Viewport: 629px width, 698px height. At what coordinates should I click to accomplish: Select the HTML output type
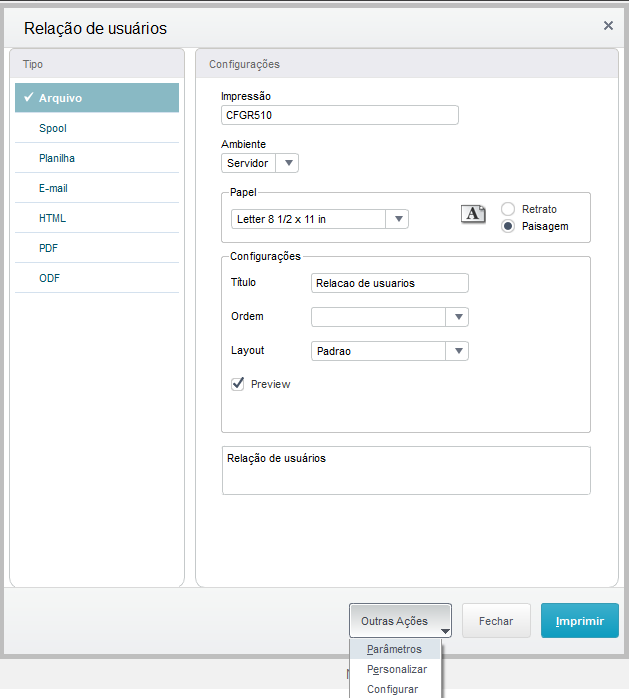pyautogui.click(x=97, y=218)
